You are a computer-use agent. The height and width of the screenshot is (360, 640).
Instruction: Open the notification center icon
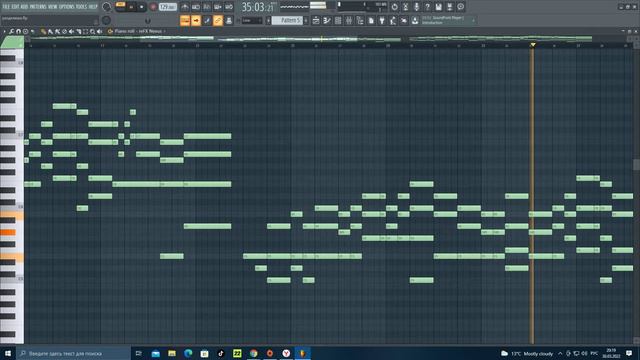[629, 353]
